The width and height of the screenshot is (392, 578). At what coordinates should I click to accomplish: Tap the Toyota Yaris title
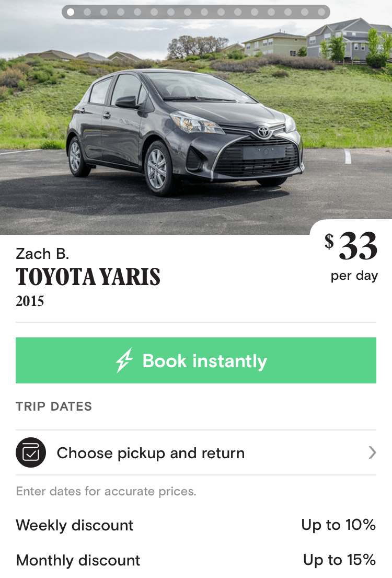point(88,277)
